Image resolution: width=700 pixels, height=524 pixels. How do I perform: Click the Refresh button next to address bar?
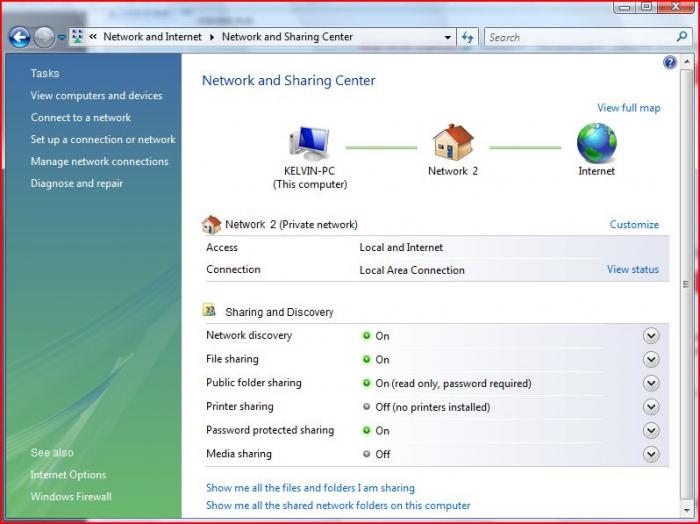467,37
